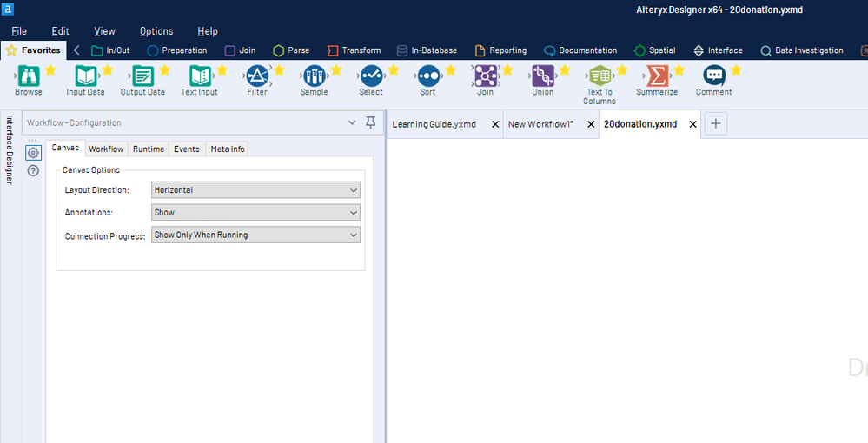Unfavorite the Comment tool star

coord(736,69)
